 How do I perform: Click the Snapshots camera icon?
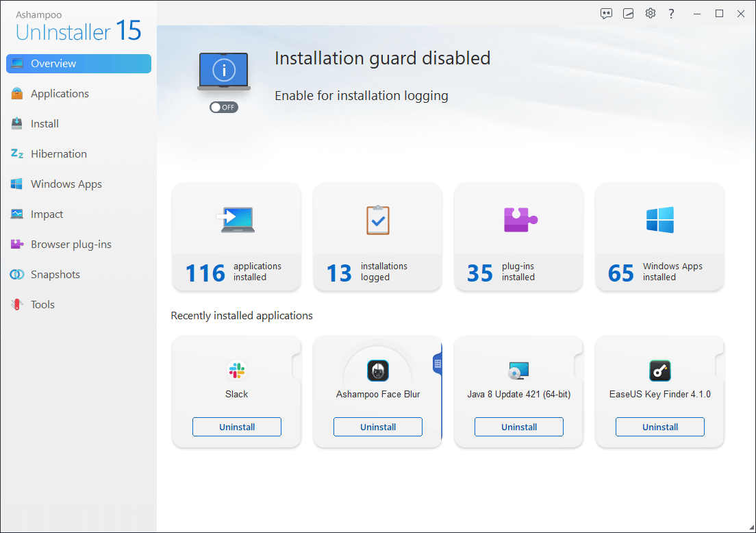[x=18, y=274]
